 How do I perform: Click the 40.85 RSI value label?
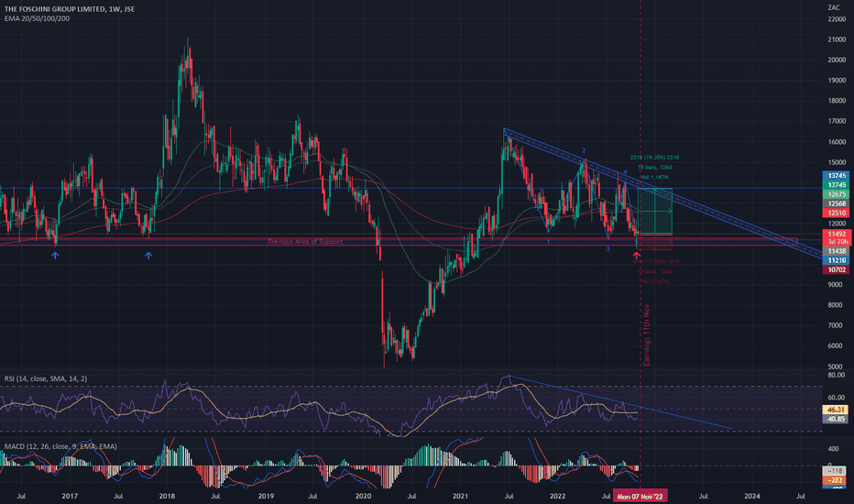[x=835, y=419]
